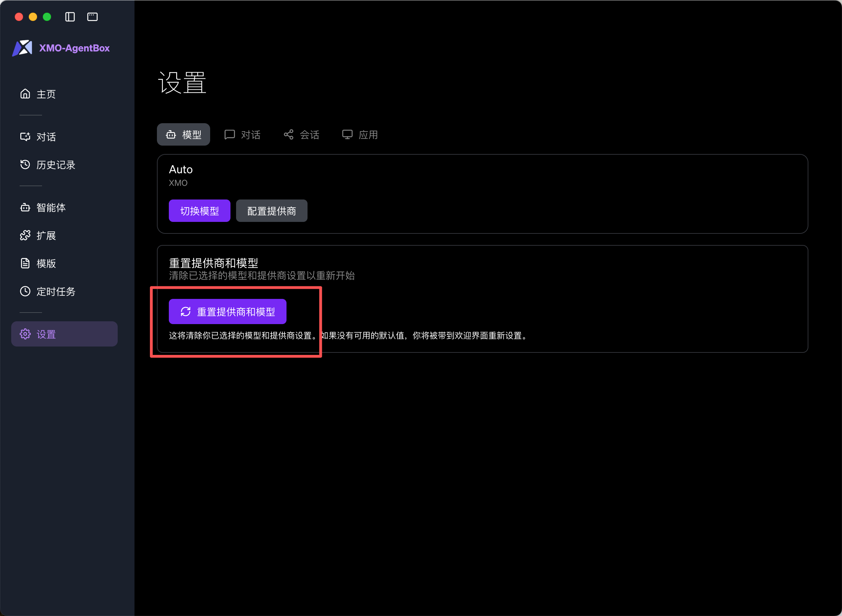842x616 pixels.
Task: Click the XMO-AgentBox logo icon
Action: tap(22, 48)
